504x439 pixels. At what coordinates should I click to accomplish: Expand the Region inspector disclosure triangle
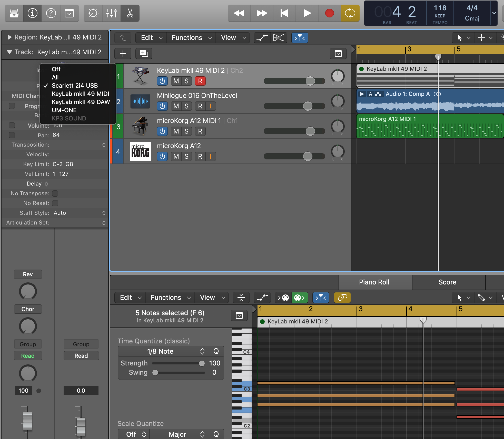click(9, 37)
